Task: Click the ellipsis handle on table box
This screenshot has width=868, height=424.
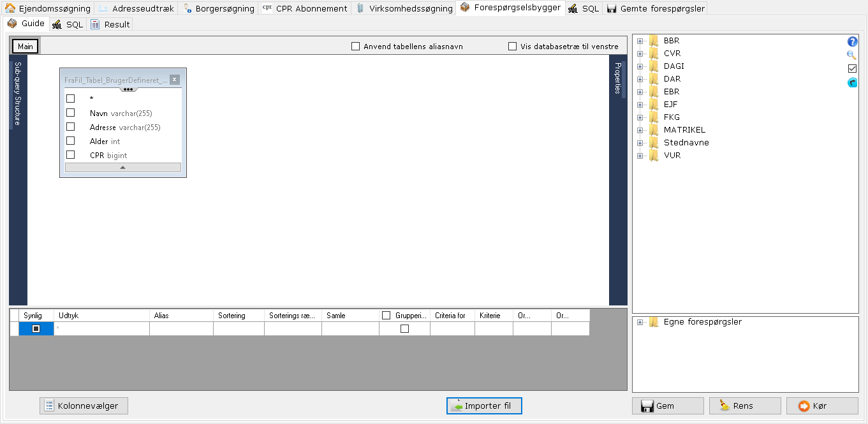Action: click(128, 89)
